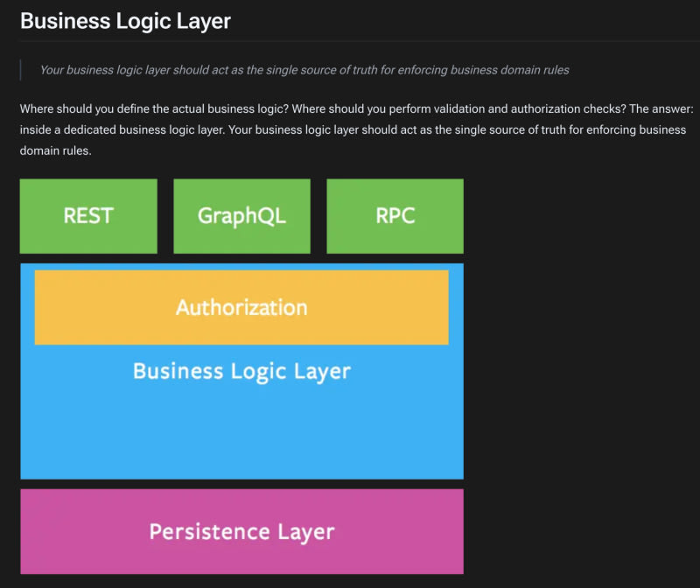
Task: Click the pink Persistence Layer block
Action: [x=241, y=531]
